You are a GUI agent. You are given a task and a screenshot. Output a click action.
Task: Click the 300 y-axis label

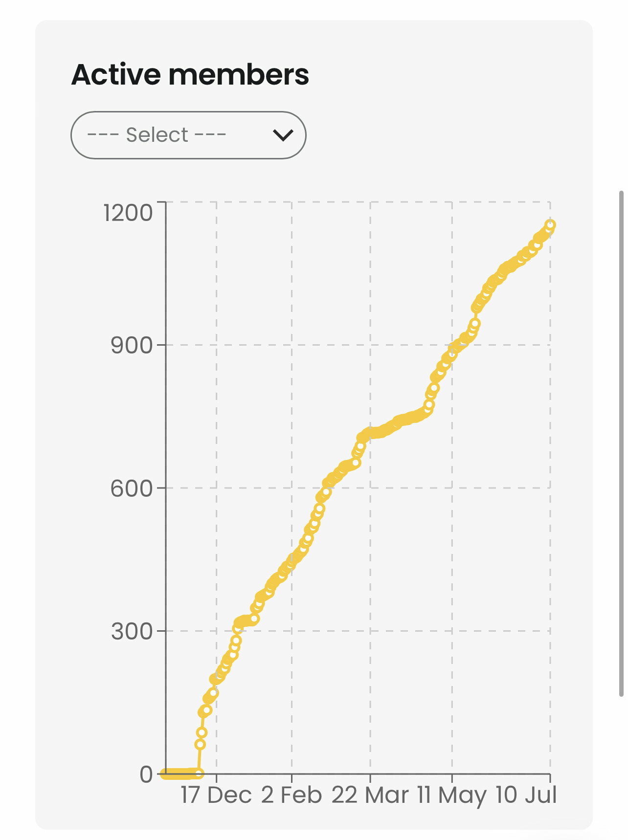[x=132, y=631]
